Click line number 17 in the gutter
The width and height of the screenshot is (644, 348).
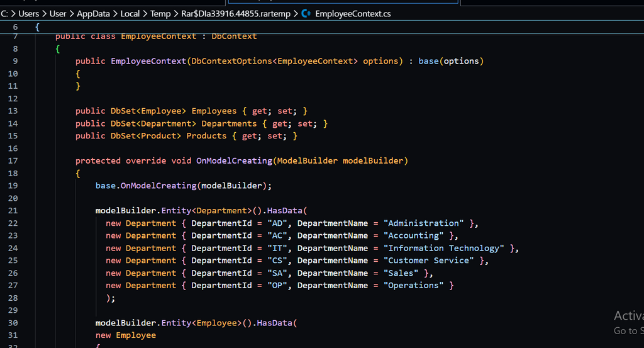tap(14, 160)
